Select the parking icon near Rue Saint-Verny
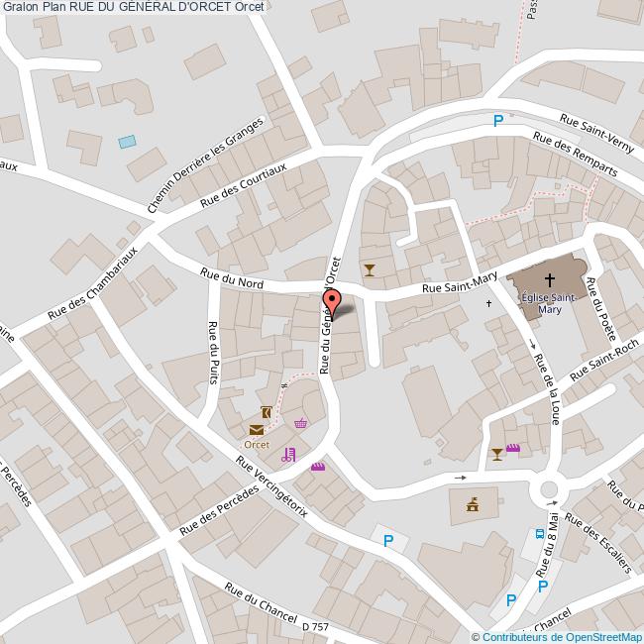 click(499, 121)
